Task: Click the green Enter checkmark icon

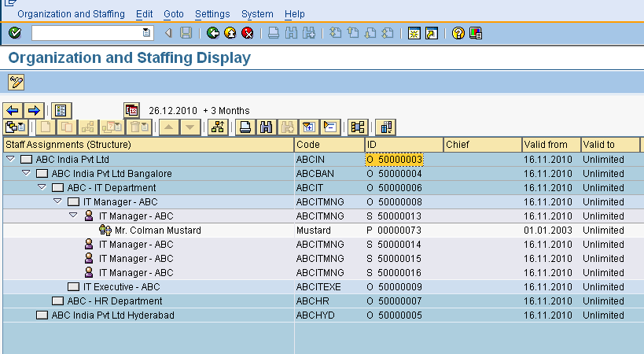Action: pos(15,33)
